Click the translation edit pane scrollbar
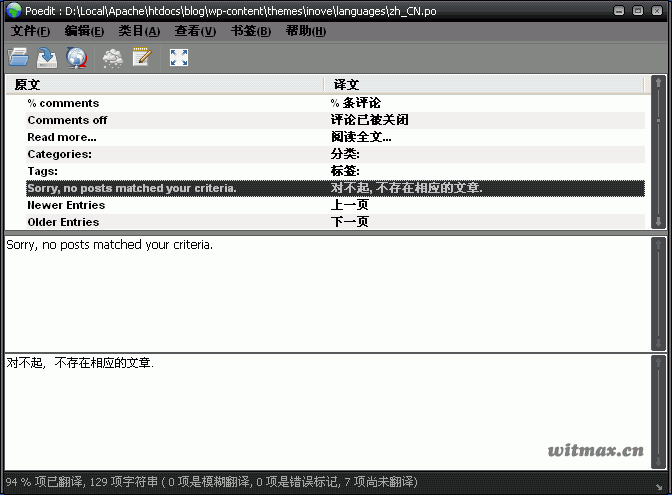672x495 pixels. click(659, 412)
